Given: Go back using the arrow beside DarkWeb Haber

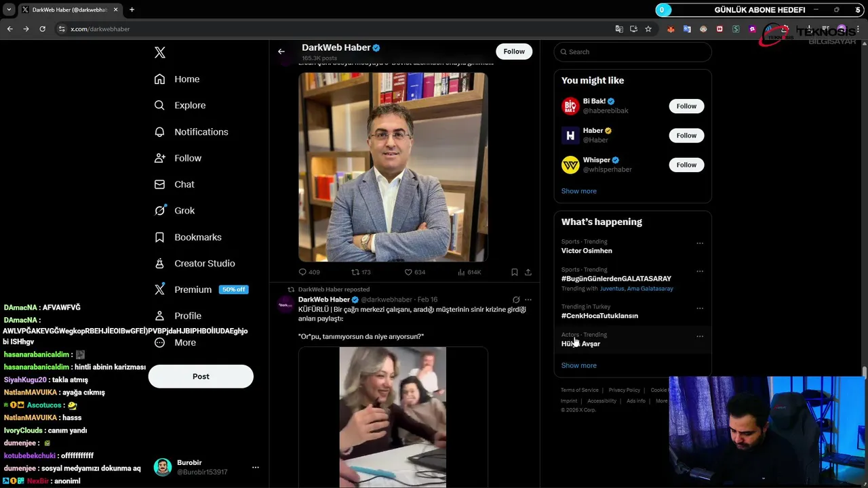Looking at the screenshot, I should click(x=281, y=52).
